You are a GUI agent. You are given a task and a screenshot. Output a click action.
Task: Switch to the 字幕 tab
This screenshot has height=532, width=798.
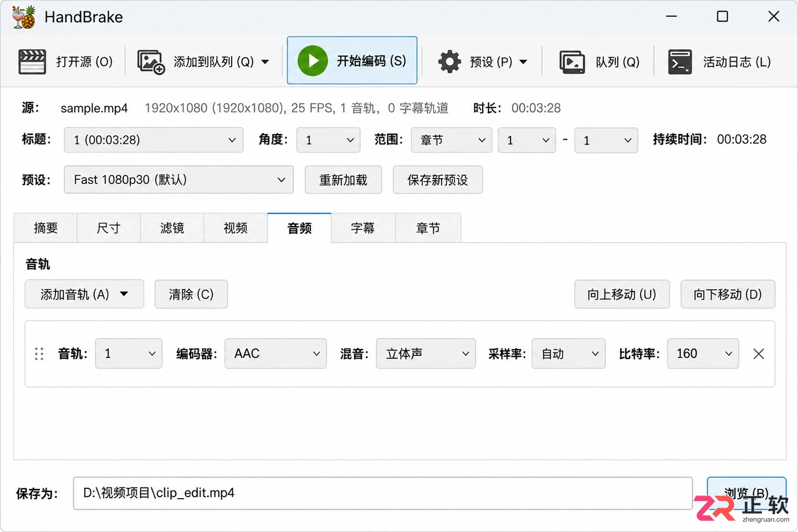[x=363, y=228]
